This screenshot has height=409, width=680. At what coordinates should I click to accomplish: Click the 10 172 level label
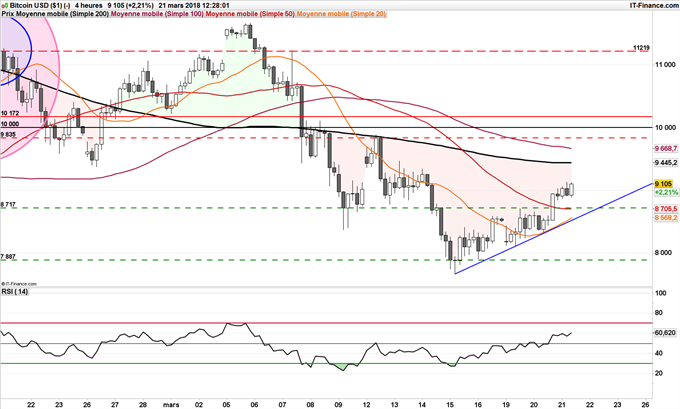point(10,113)
